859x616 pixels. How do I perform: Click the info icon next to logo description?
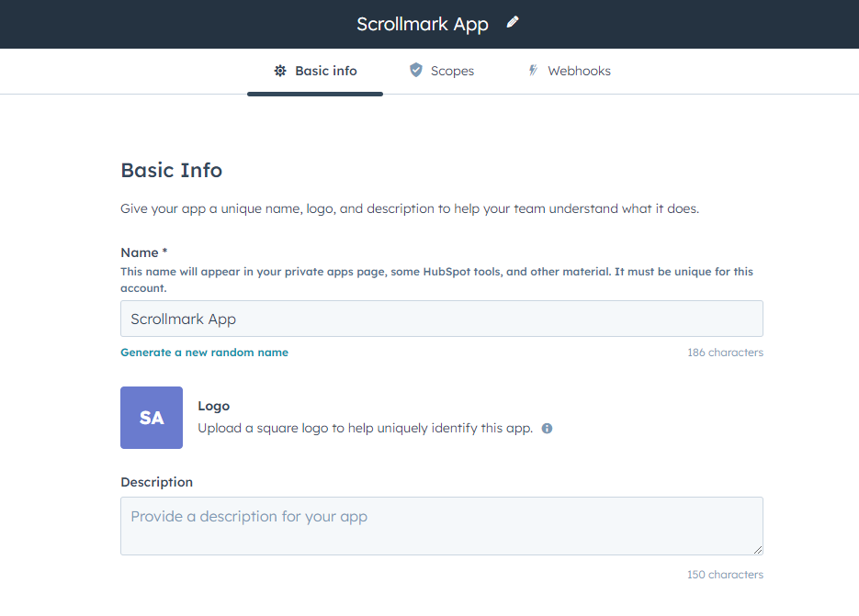tap(547, 429)
